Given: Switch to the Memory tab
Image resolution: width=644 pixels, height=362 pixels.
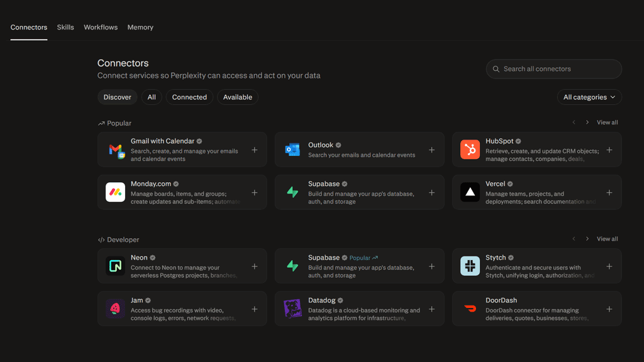Looking at the screenshot, I should 140,27.
